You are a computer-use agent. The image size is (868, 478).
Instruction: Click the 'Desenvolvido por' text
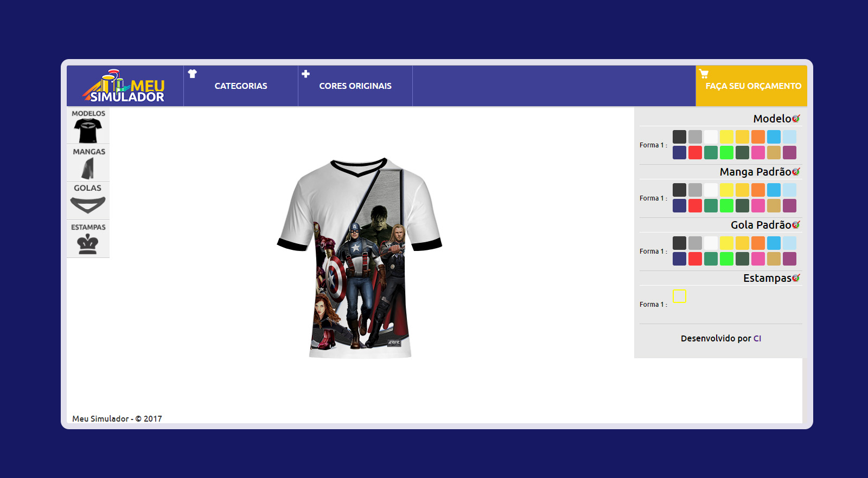pyautogui.click(x=716, y=338)
